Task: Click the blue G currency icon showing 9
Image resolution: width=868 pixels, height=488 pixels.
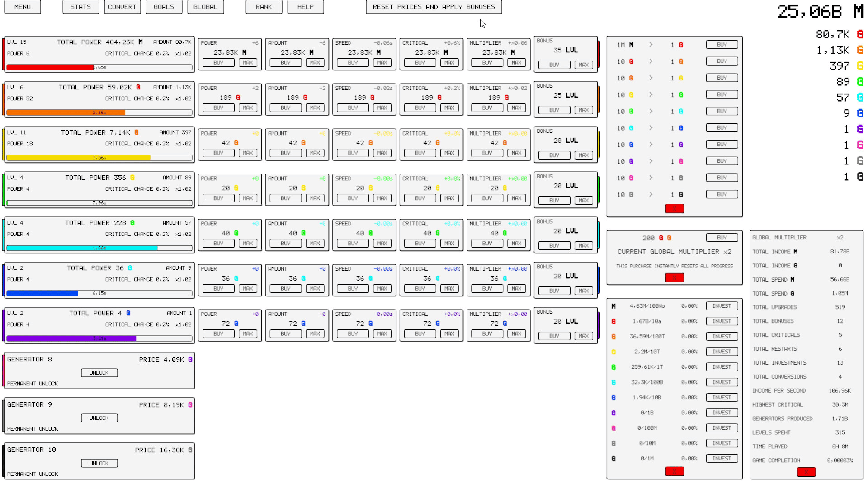Action: click(x=860, y=113)
